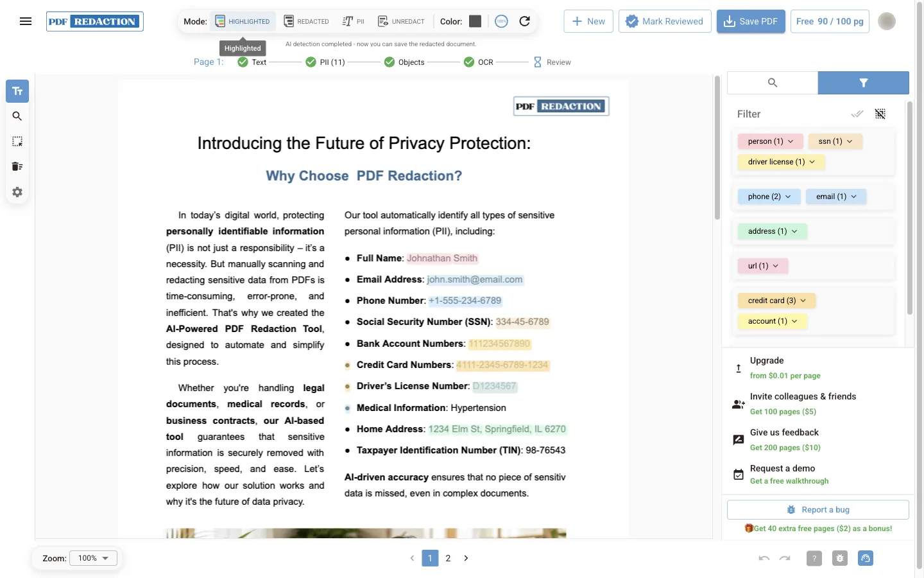Click the refresh/reset icon in mode toolbar
This screenshot has height=578, width=924.
point(525,21)
